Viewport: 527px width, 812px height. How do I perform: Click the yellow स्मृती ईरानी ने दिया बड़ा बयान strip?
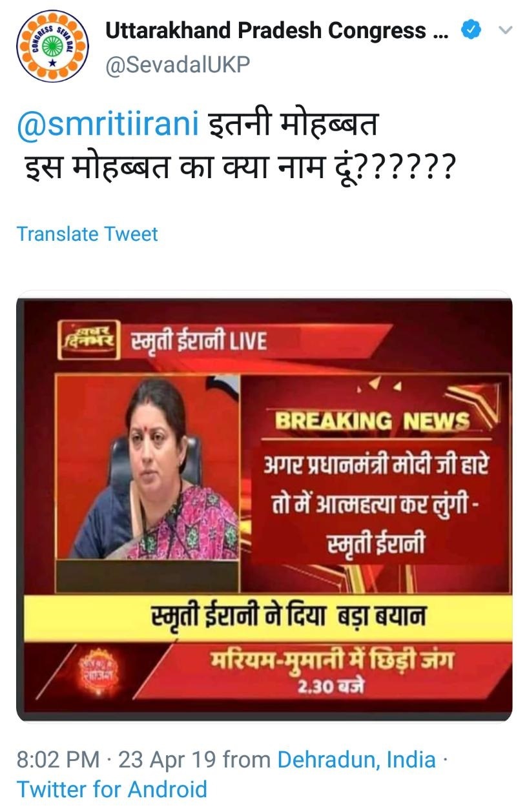point(264,618)
